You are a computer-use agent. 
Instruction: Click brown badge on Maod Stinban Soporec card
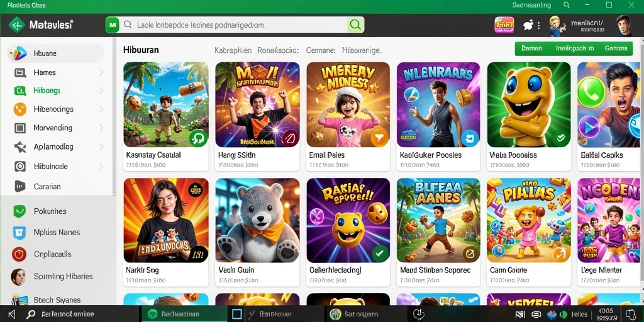tap(470, 254)
